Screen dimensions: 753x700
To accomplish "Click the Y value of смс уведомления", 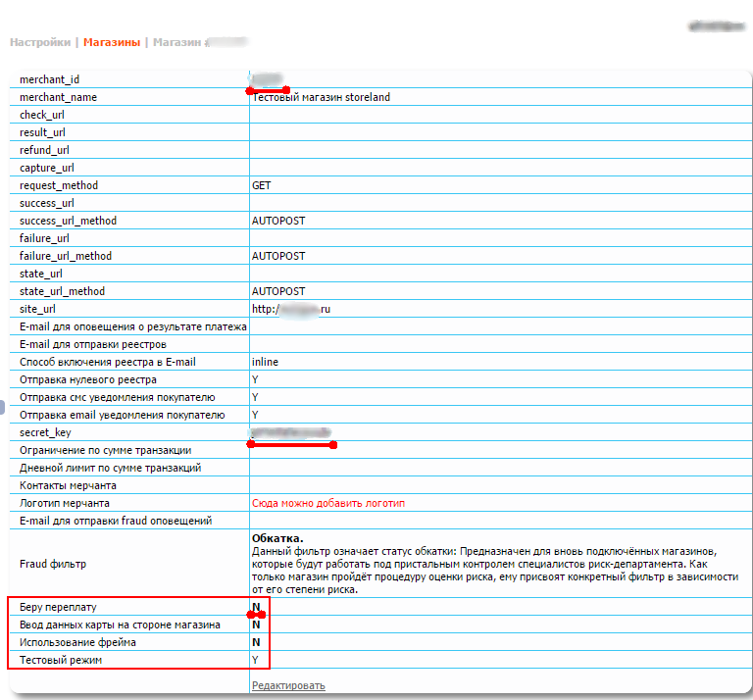I will pos(255,397).
